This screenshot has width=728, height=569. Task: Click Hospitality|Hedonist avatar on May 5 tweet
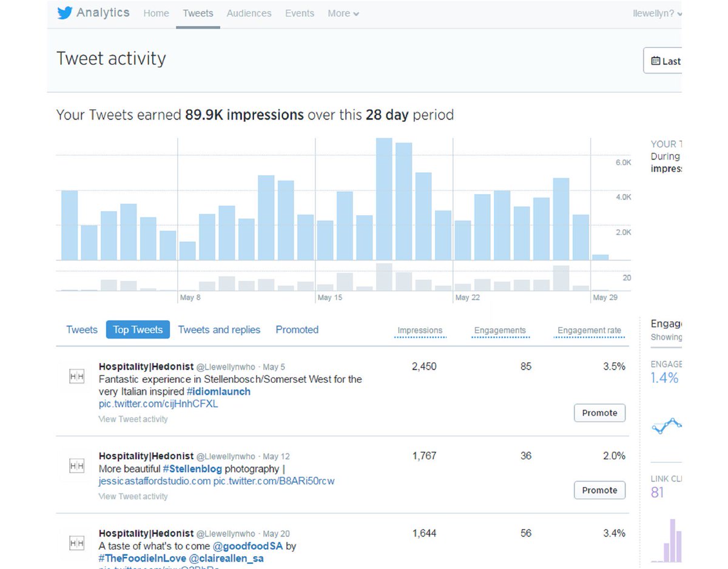tap(77, 377)
